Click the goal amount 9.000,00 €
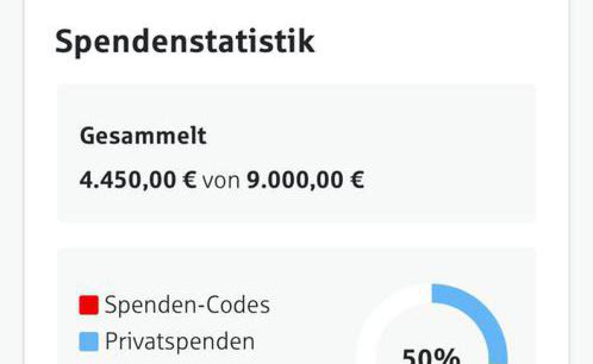593x364 pixels. coord(305,180)
